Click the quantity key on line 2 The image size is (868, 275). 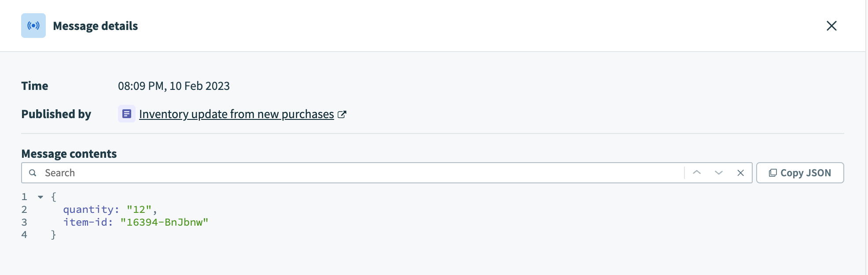coord(88,209)
